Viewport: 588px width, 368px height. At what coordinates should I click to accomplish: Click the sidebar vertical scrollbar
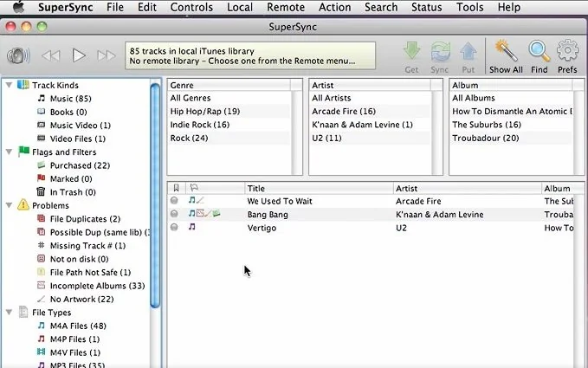(155, 196)
